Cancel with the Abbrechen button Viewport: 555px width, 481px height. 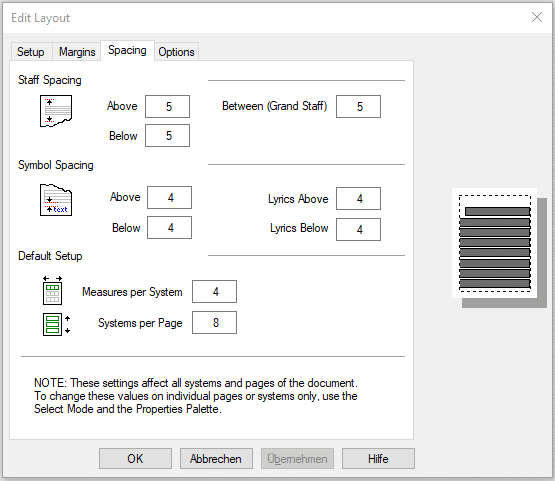click(x=216, y=459)
